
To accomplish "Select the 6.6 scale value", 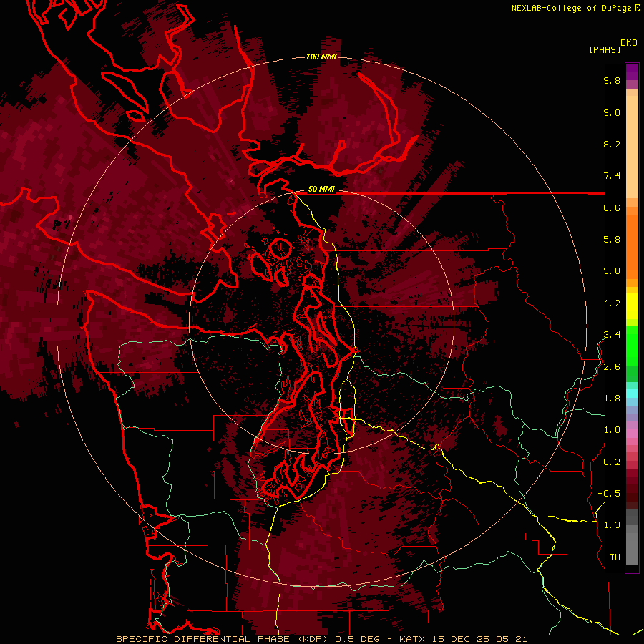I will (x=612, y=208).
